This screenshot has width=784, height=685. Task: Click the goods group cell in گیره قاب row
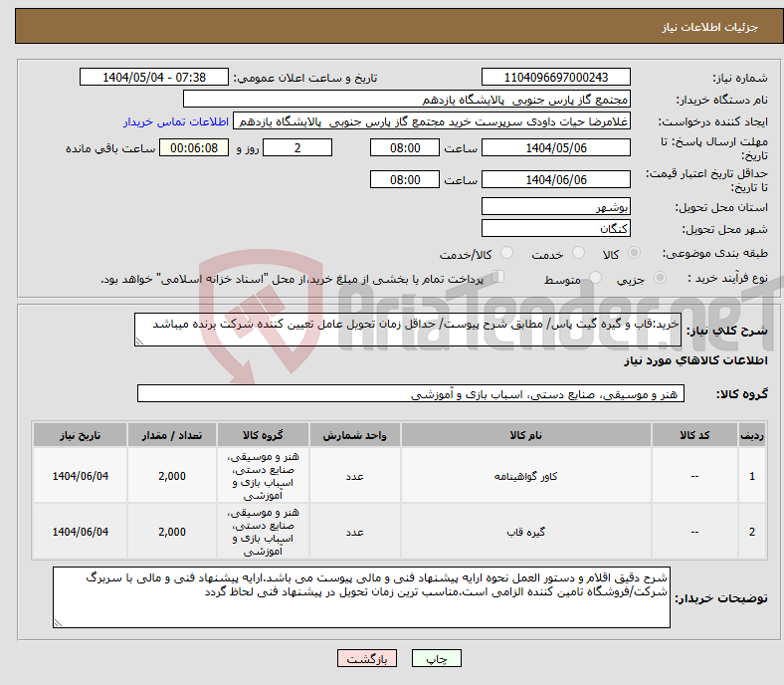pyautogui.click(x=263, y=532)
